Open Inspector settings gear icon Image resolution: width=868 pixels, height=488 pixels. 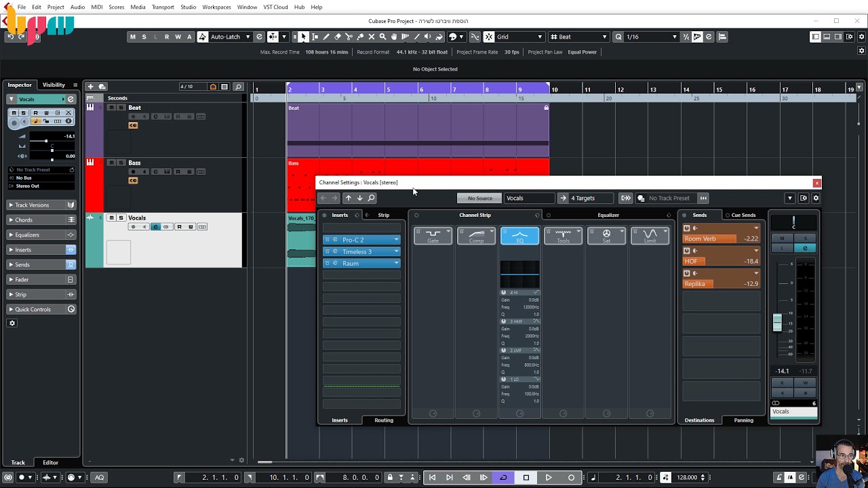[x=12, y=323]
